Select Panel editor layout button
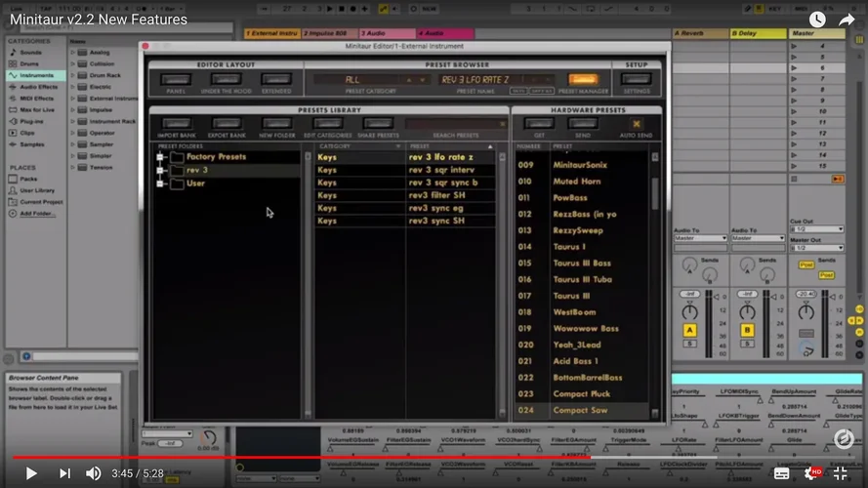 [176, 80]
